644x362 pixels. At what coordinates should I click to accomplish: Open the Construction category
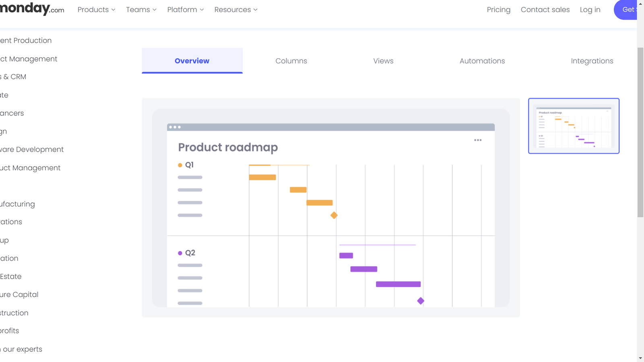14,313
